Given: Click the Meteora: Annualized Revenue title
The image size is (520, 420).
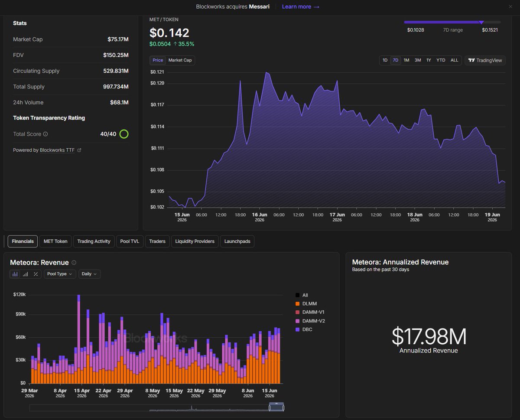Looking at the screenshot, I should click(400, 262).
